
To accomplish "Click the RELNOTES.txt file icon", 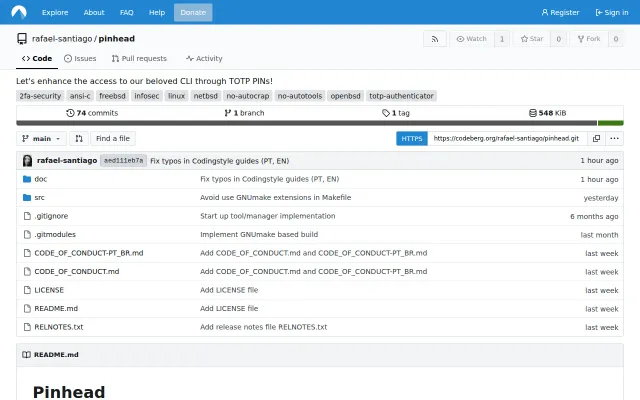I will point(27,327).
